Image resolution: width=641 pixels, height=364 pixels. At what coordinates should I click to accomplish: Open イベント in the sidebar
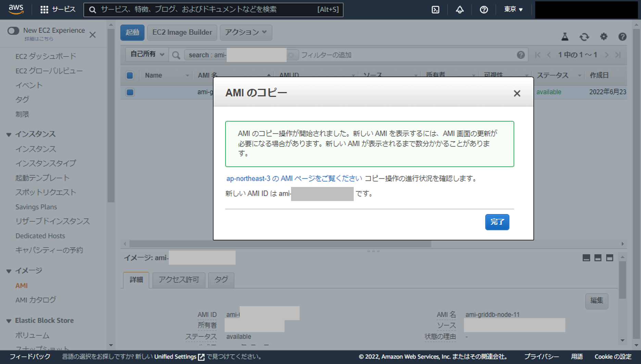tap(29, 85)
